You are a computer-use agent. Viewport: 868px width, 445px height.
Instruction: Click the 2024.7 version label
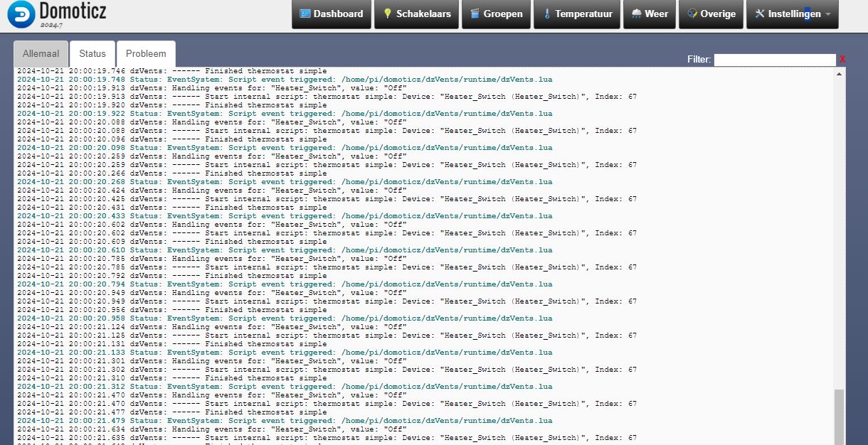(53, 25)
